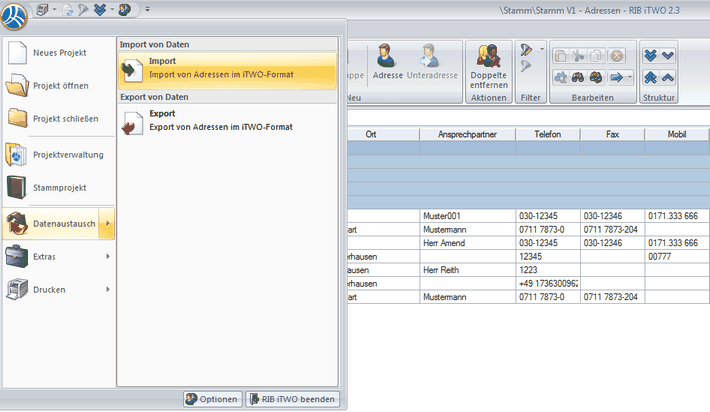Expand the Extras submenu
The width and height of the screenshot is (710, 412).
tap(57, 257)
